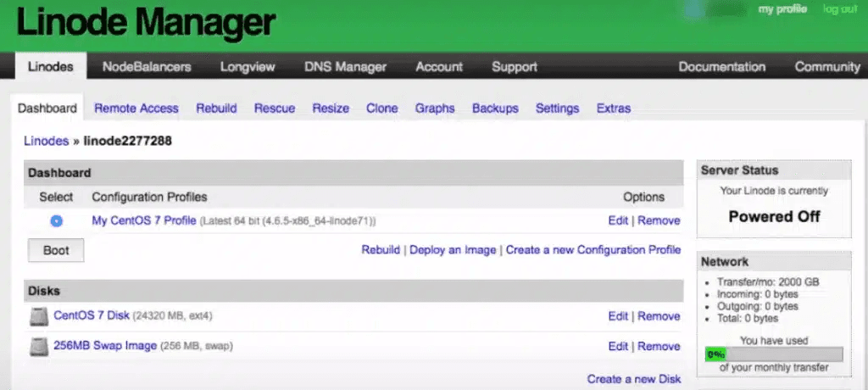Click the Deploy an Image link

pyautogui.click(x=453, y=250)
